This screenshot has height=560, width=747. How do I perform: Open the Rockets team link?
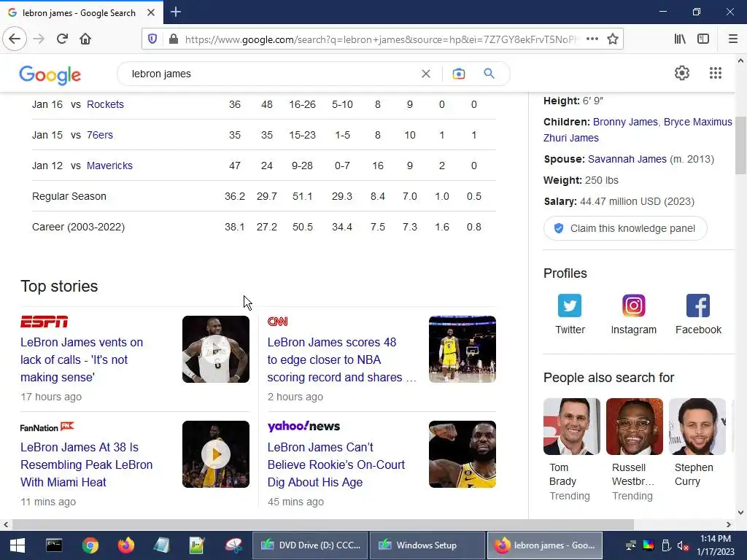105,104
